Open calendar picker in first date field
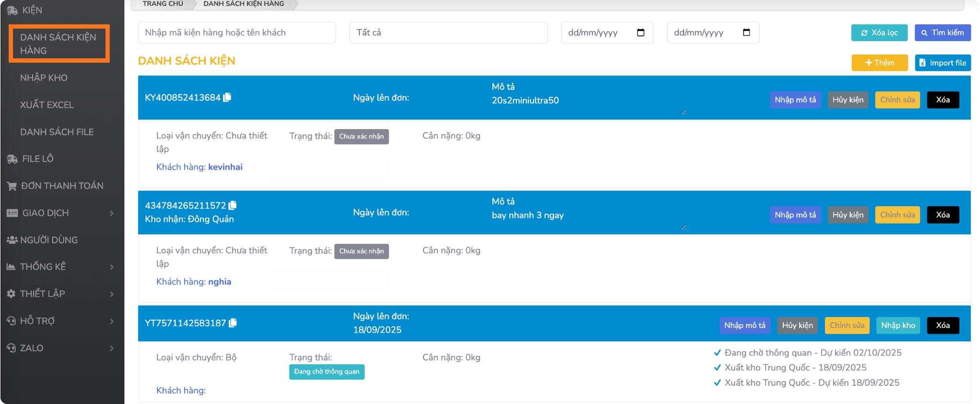980x404 pixels. pyautogui.click(x=641, y=33)
